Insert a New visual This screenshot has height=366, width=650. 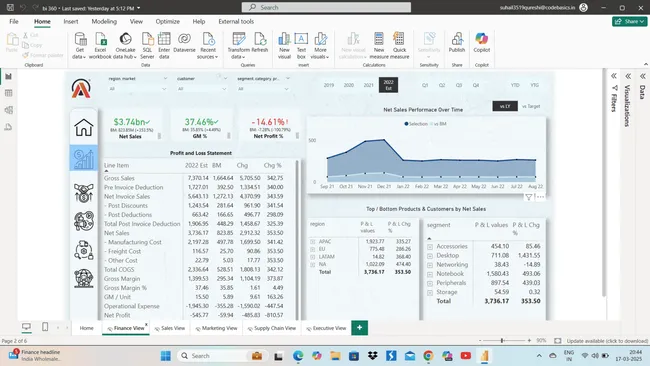[x=284, y=46]
